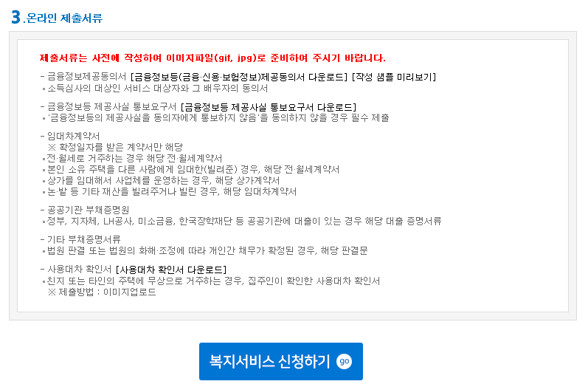Click the round 'go' icon on apply button

tap(344, 361)
